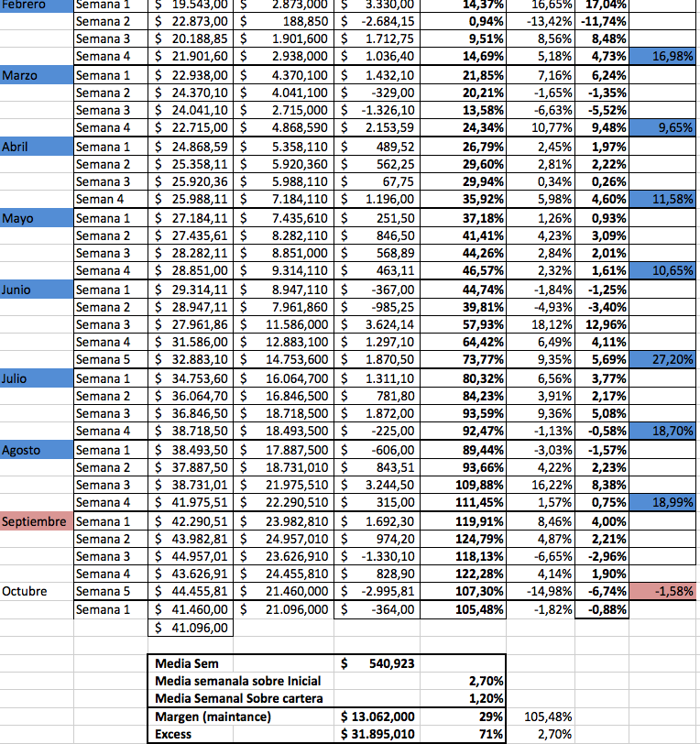
Task: Click the -14,98% cell
Action: [541, 591]
